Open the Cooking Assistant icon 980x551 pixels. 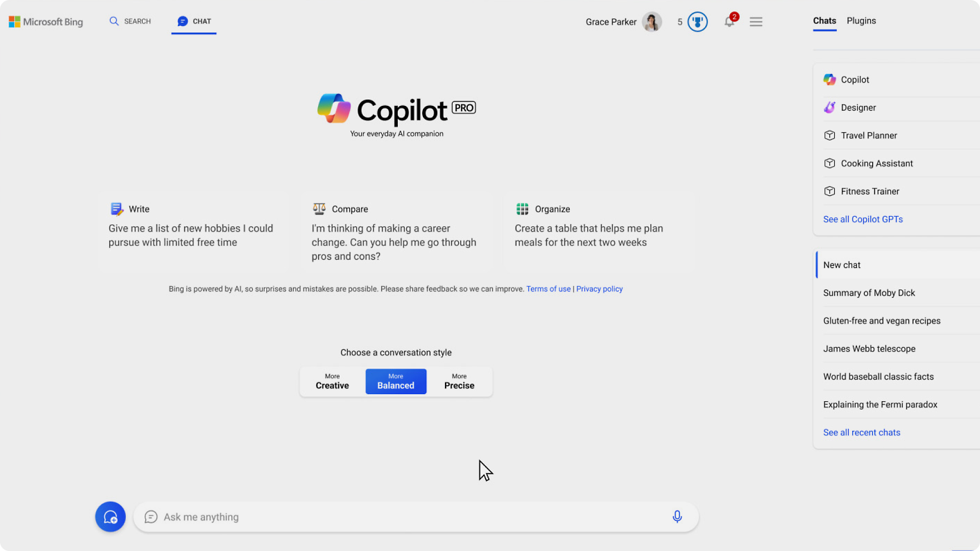[x=829, y=164]
